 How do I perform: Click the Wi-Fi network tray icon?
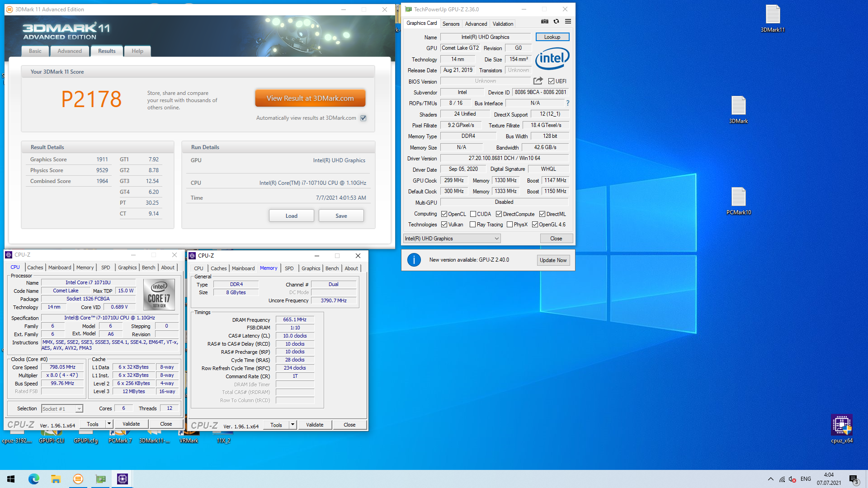coord(782,479)
